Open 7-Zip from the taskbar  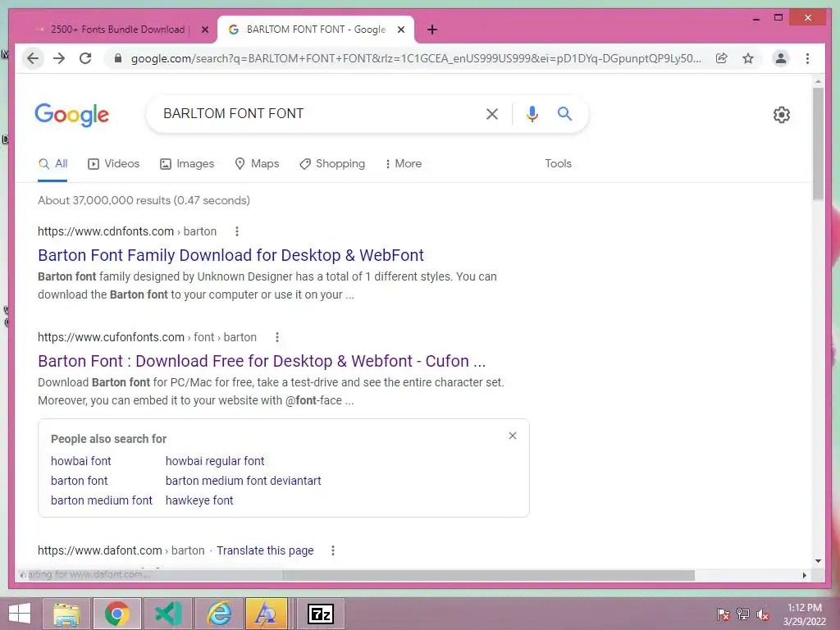pyautogui.click(x=321, y=614)
